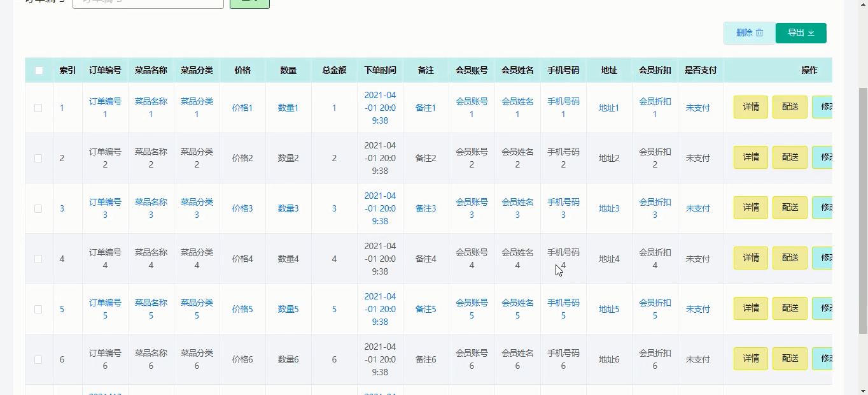The image size is (868, 395).
Task: Click the 会员账号 column header
Action: pos(472,71)
